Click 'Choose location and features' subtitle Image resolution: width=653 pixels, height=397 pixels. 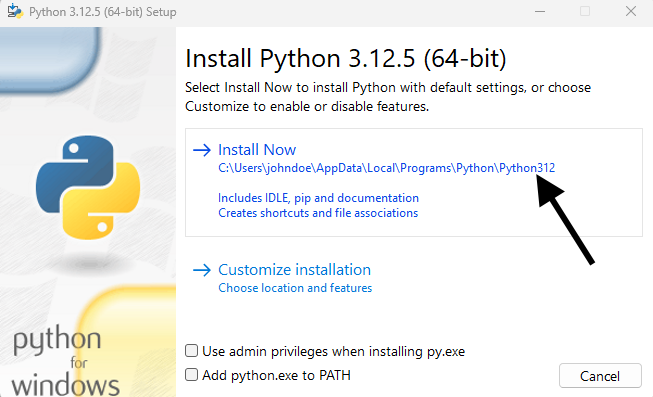(295, 288)
